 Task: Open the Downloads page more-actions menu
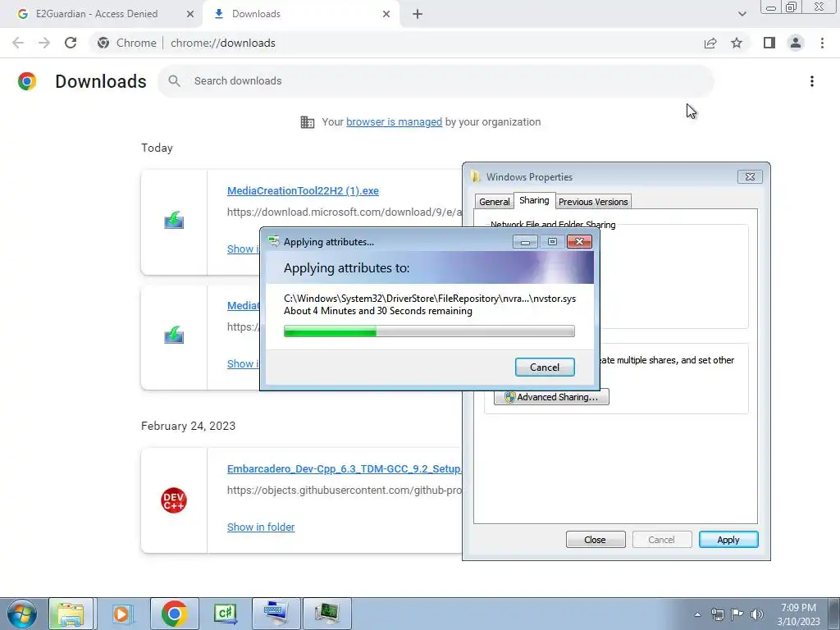pos(811,81)
